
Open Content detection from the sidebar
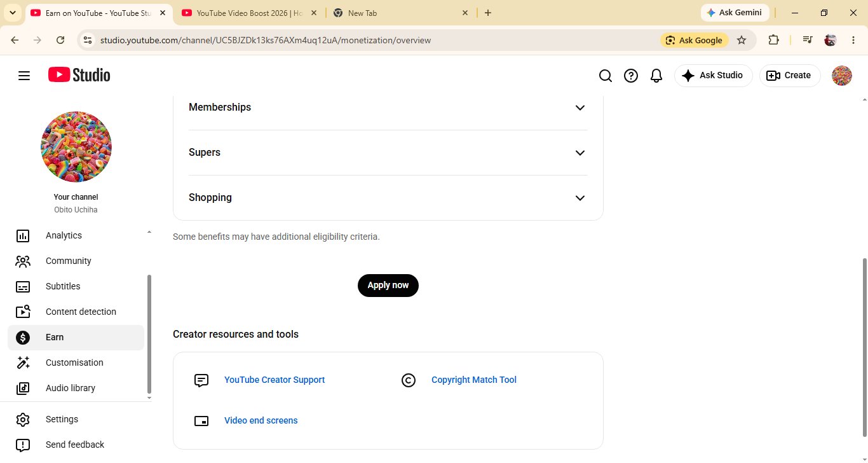point(76,312)
